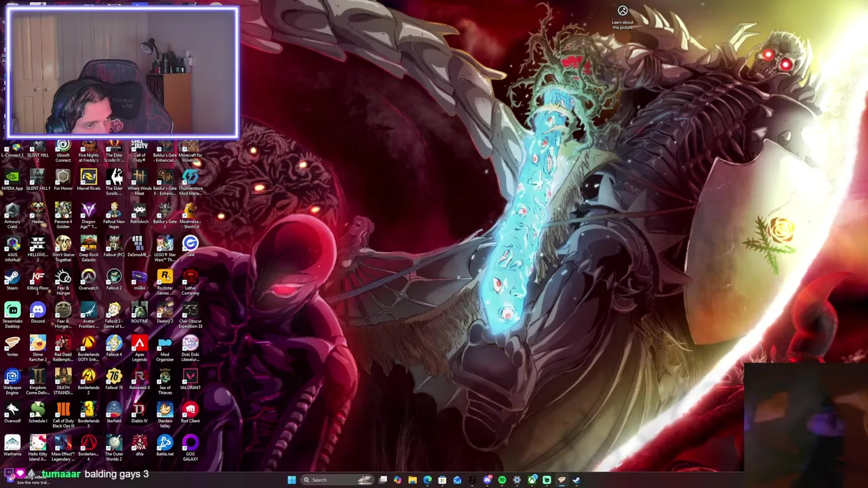This screenshot has height=488, width=868.
Task: Select the webcam overlay thumbnail
Action: 122,73
